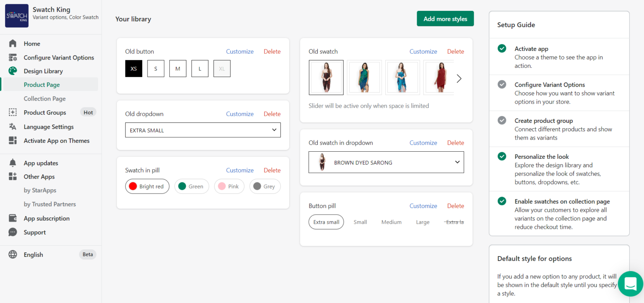Switch to the Collection Page section
Screen dimensions: 644x303
coord(45,98)
